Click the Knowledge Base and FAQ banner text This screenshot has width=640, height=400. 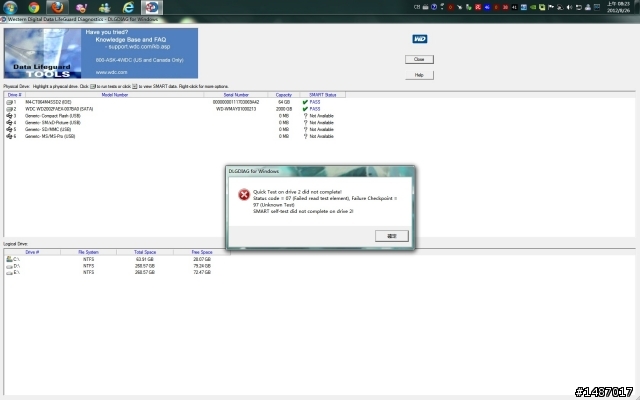(131, 40)
